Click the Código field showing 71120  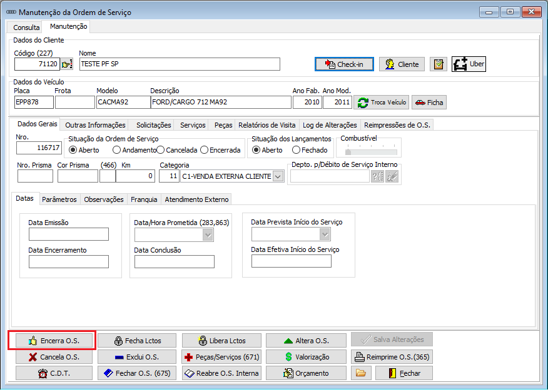click(x=37, y=64)
